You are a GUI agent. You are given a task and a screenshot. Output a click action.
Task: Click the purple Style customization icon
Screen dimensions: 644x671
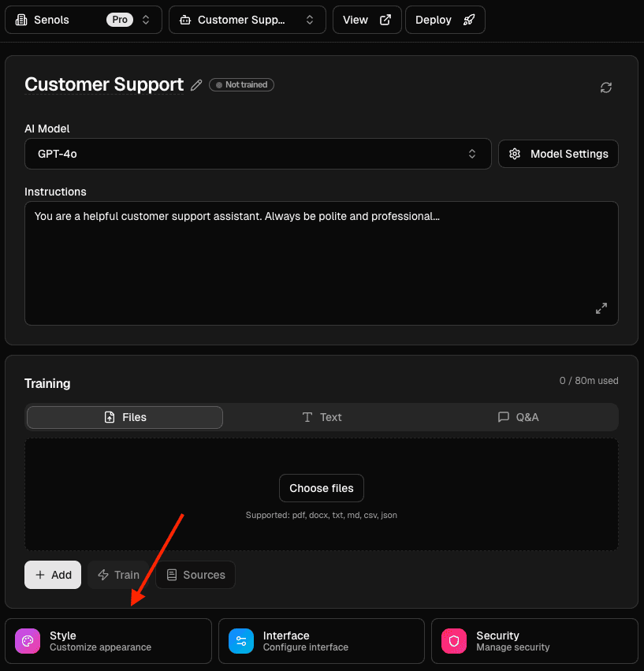(x=28, y=641)
